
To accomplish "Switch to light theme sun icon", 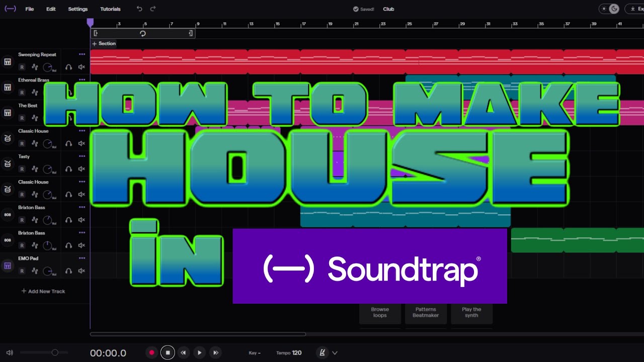I will coord(604,9).
